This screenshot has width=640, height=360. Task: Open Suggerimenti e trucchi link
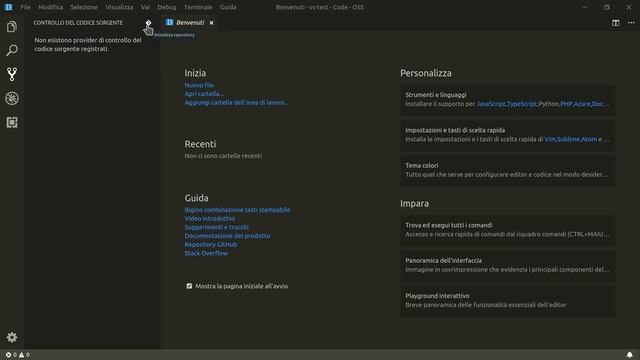point(216,227)
